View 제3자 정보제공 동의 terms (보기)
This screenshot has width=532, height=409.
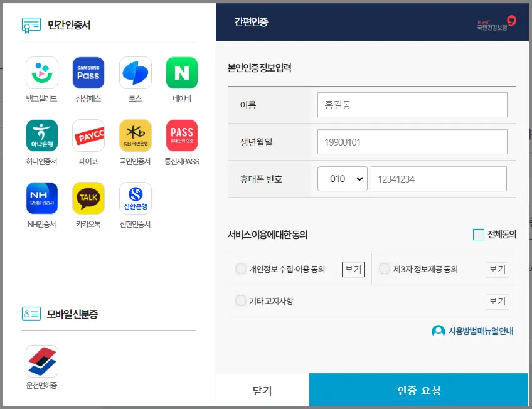[497, 269]
